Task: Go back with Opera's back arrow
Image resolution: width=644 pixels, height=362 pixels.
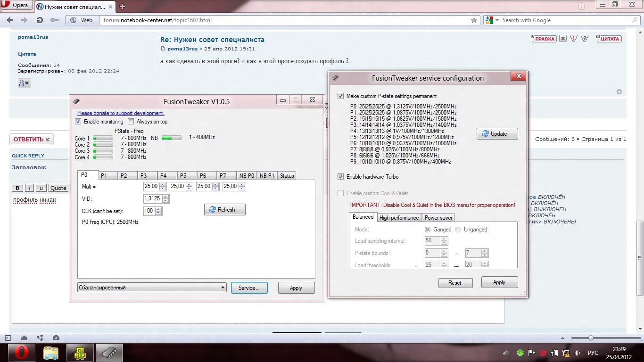Action: [10, 20]
